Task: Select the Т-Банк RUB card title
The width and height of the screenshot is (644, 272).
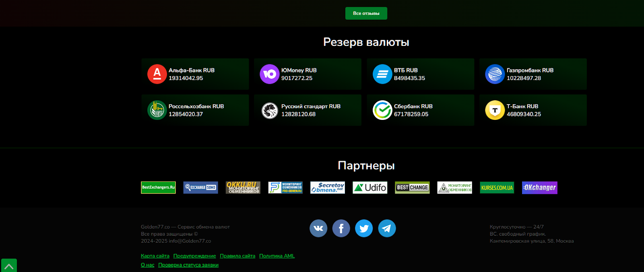Action: click(522, 106)
